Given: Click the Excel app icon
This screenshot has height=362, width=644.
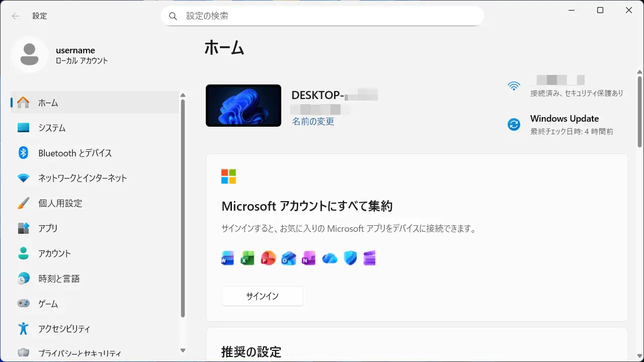Looking at the screenshot, I should click(248, 257).
